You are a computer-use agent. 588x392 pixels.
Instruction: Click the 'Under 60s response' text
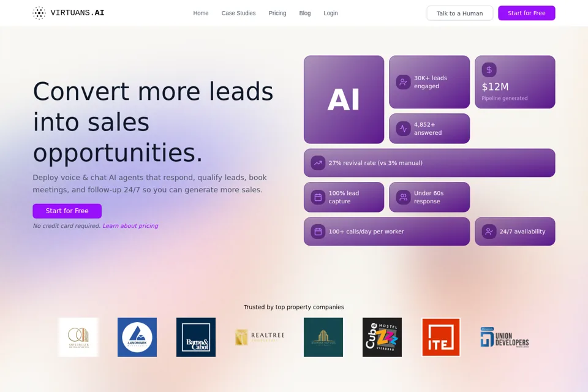429,197
